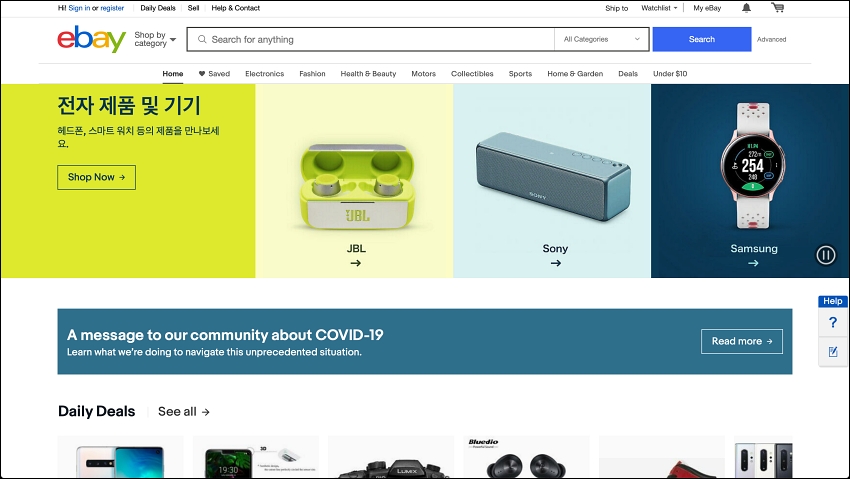Click the feedback edit icon under Help
The width and height of the screenshot is (850, 479).
click(x=833, y=352)
